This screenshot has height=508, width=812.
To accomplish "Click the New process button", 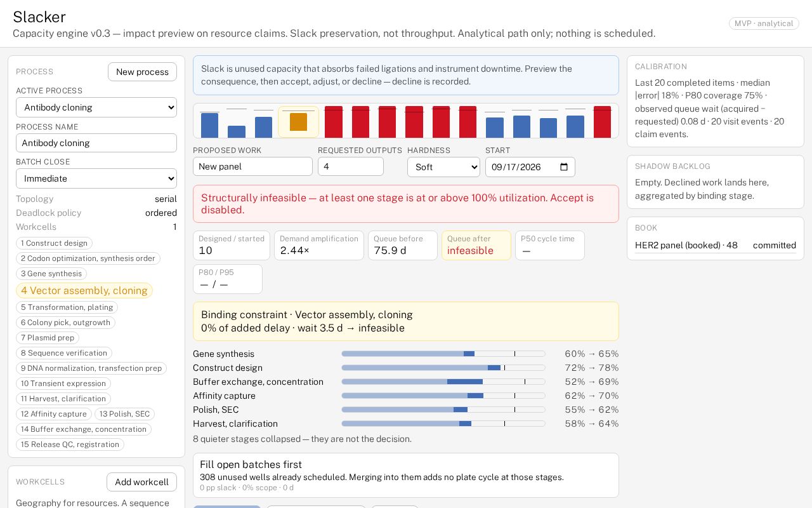I will [x=142, y=72].
